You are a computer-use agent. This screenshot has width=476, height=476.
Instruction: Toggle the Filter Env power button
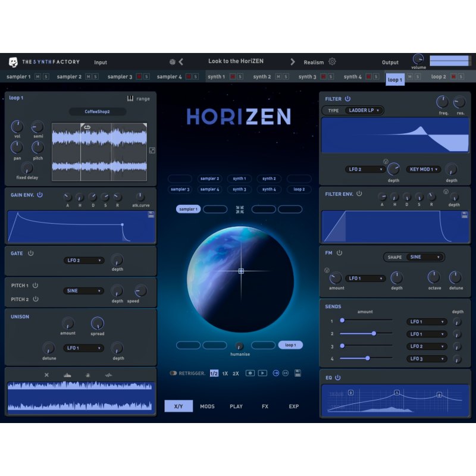[359, 193]
